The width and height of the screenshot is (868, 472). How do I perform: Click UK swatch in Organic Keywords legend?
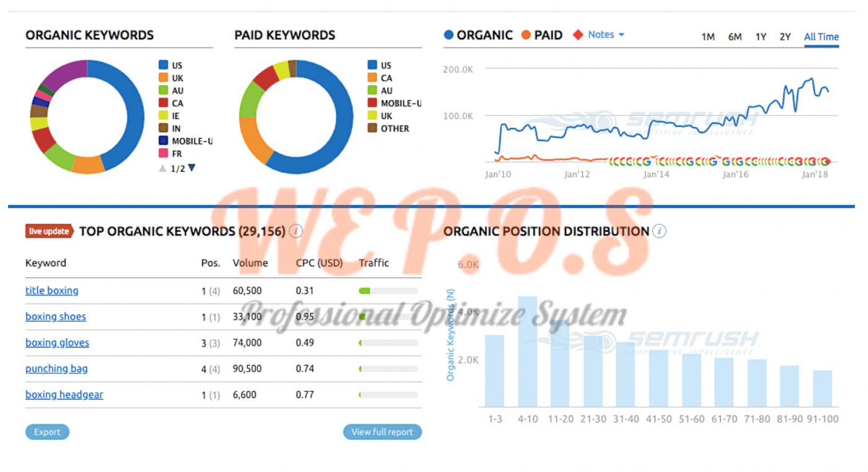pyautogui.click(x=164, y=78)
